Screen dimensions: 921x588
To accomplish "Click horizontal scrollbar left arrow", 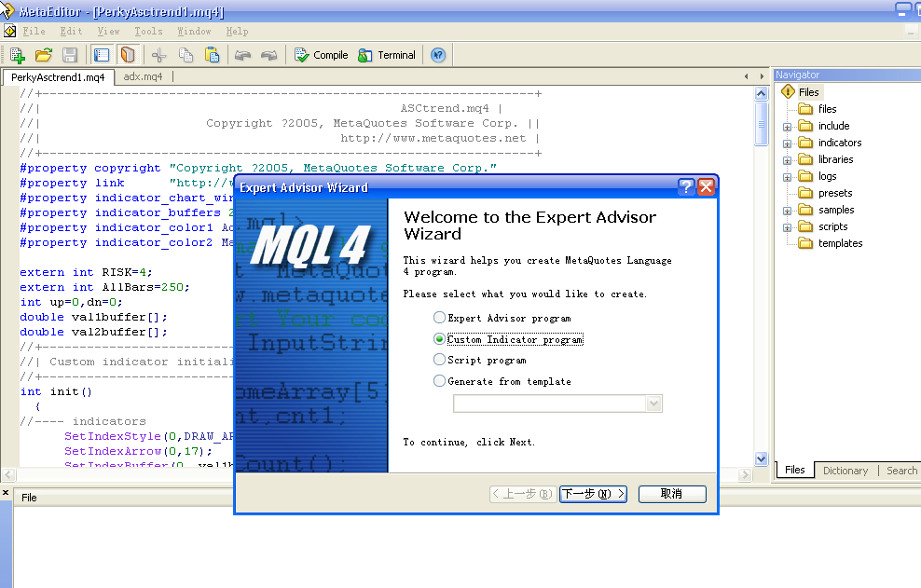I will point(8,474).
